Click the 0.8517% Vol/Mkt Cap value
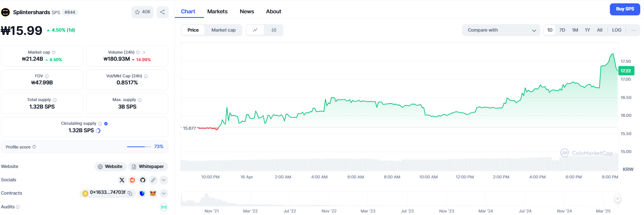 (x=127, y=83)
